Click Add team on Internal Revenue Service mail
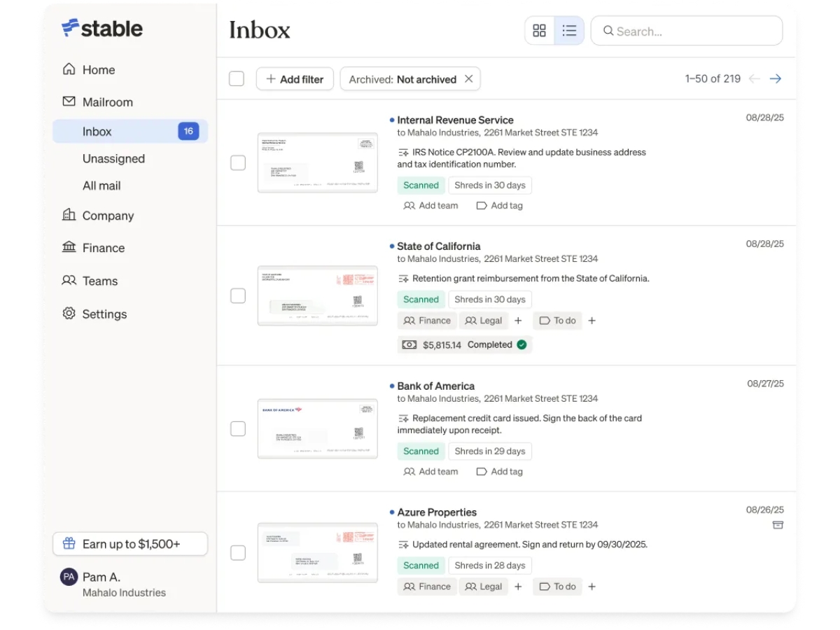Viewport: 840px width, 630px height. point(431,206)
